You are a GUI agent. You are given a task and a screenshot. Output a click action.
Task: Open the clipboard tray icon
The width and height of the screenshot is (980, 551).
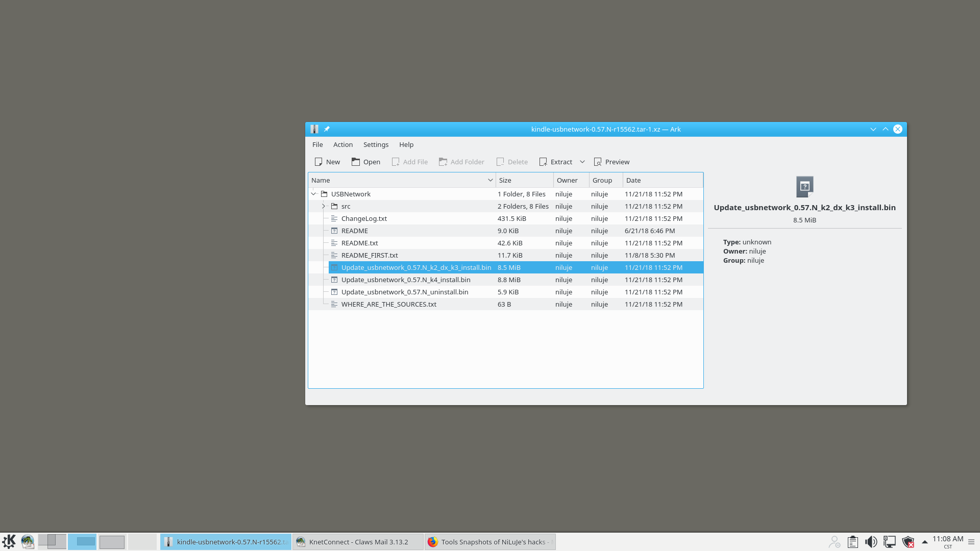click(x=852, y=542)
